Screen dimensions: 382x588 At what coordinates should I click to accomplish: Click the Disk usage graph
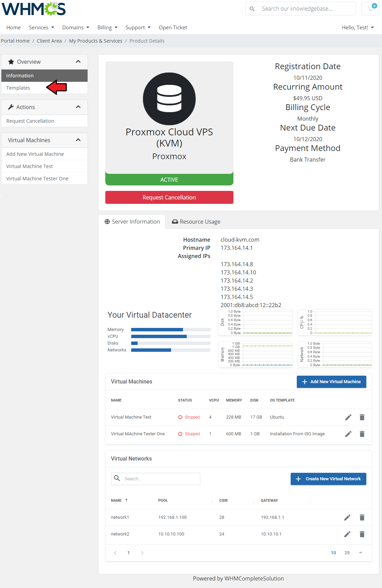256,322
